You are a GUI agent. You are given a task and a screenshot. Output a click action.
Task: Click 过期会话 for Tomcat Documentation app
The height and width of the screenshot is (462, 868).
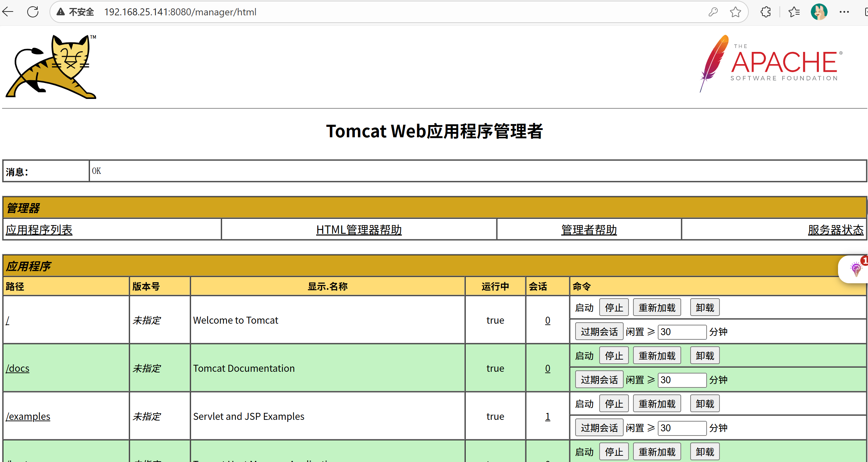(599, 380)
